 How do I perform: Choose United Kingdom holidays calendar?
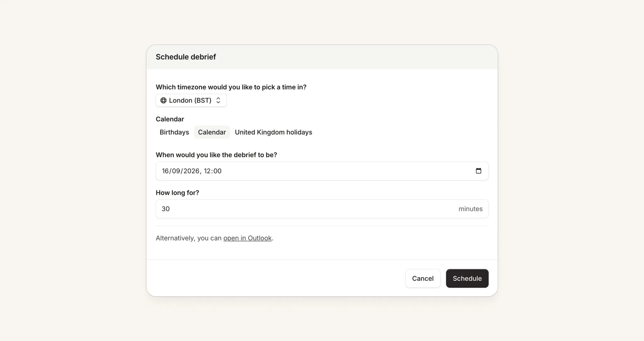coord(274,132)
